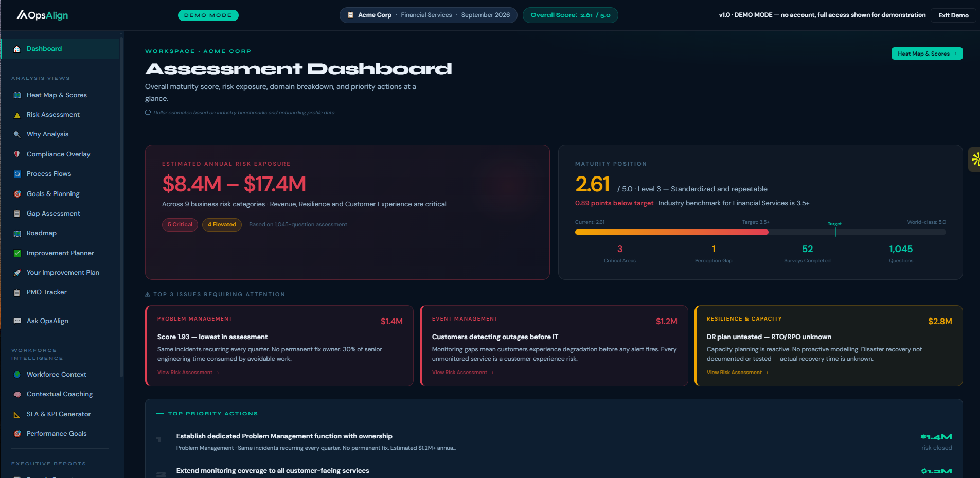Viewport: 980px width, 478px height.
Task: Click the Gap Assessment clipboard icon
Action: point(17,214)
